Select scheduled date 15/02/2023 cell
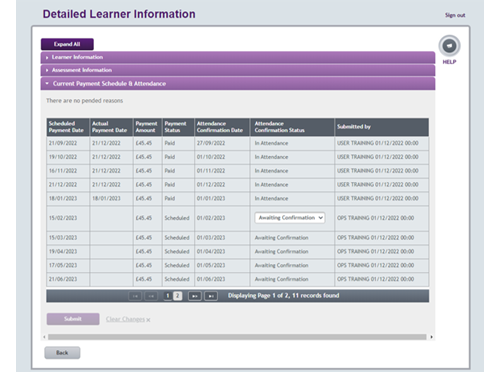 coord(68,218)
